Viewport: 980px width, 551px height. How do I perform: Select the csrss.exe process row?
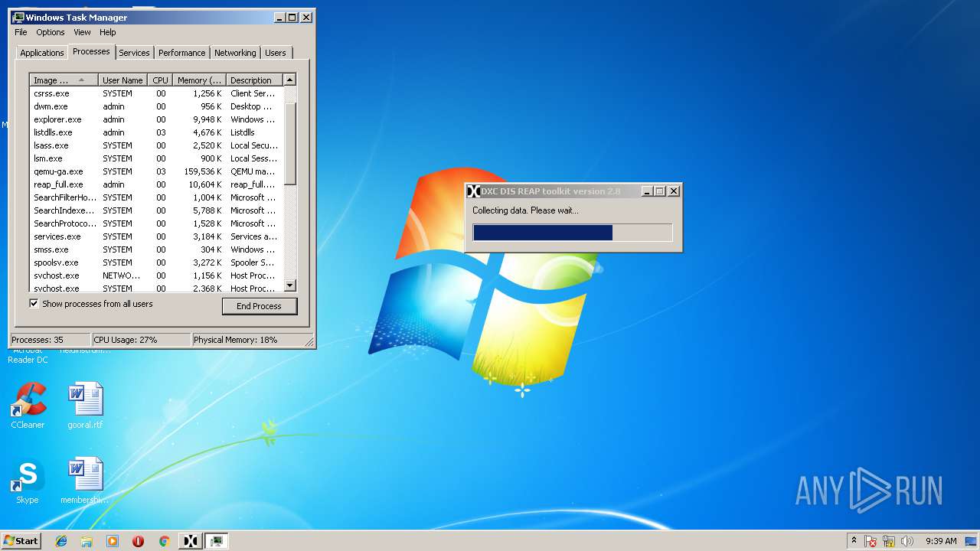click(x=156, y=93)
